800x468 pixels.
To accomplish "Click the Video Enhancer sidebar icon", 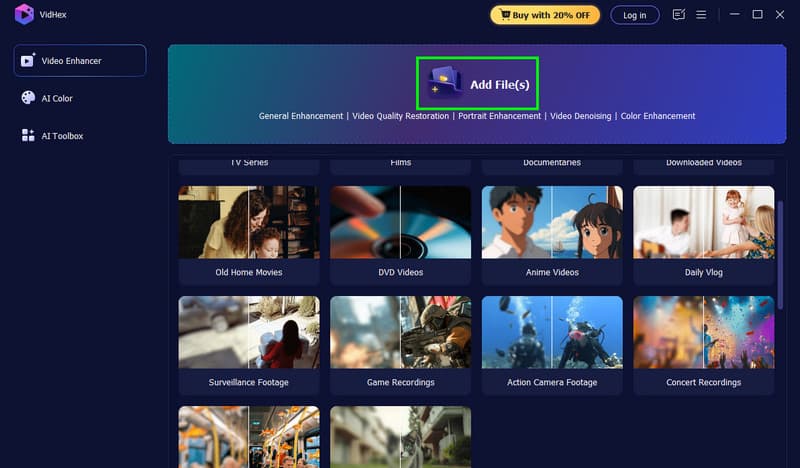I will pyautogui.click(x=28, y=60).
